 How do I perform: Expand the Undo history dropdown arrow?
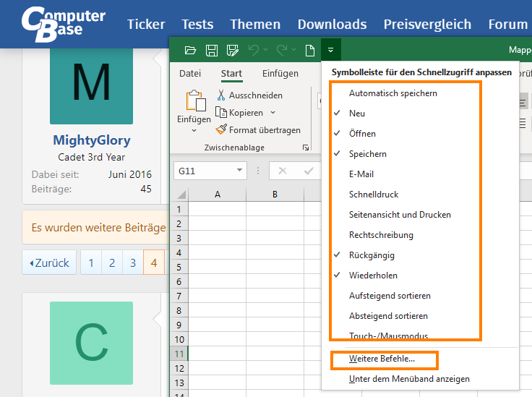(266, 50)
